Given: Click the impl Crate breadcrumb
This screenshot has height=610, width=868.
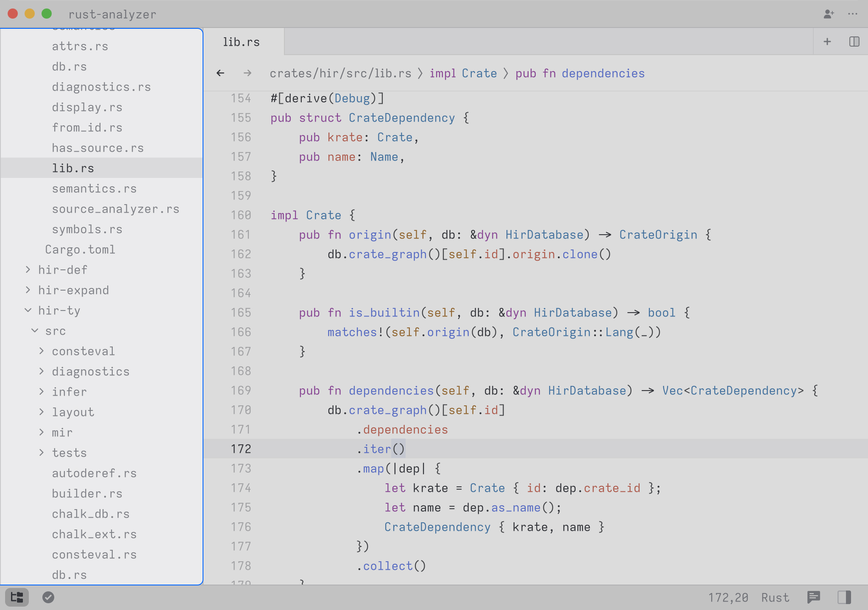Looking at the screenshot, I should [463, 73].
